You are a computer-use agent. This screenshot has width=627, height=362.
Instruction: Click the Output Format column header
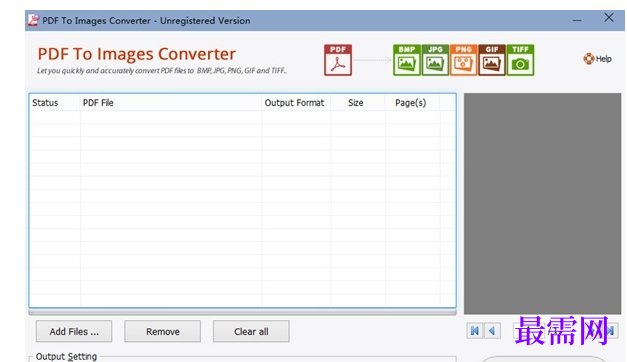tap(296, 103)
